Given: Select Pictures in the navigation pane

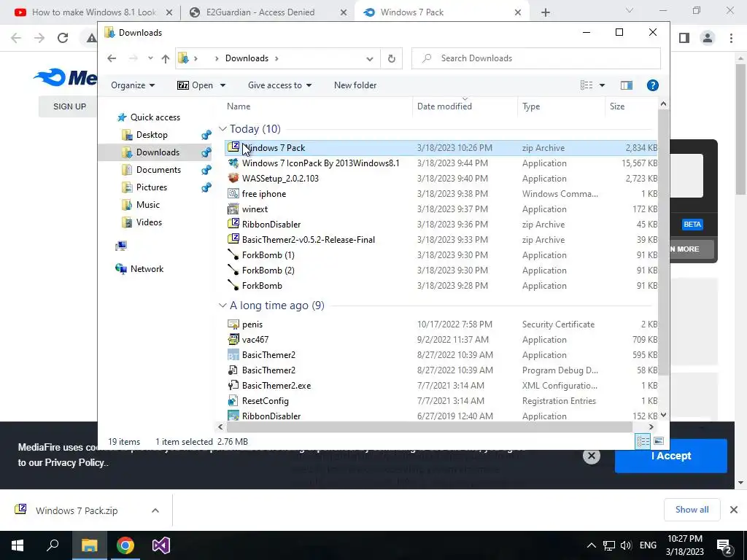Looking at the screenshot, I should point(152,187).
